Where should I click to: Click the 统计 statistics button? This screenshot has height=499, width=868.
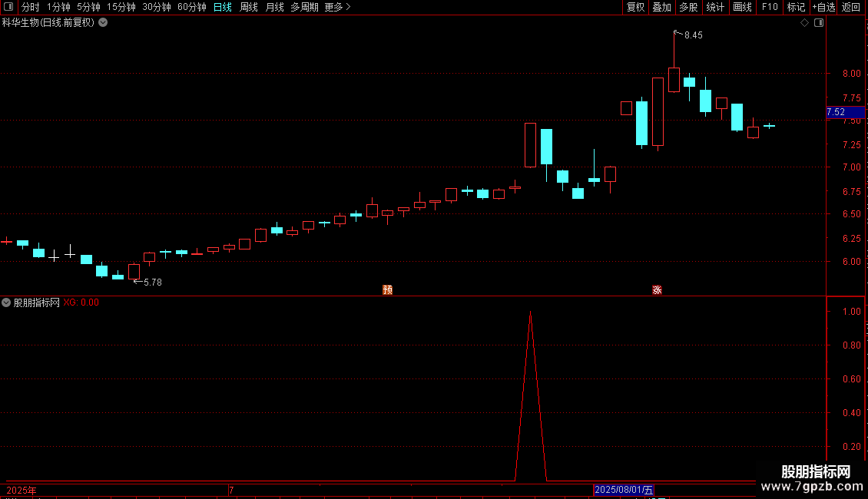coord(715,7)
